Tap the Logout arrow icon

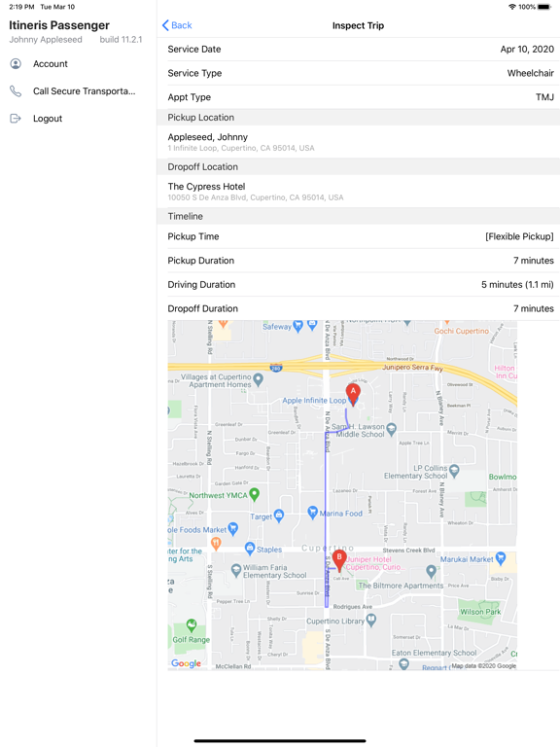tap(16, 118)
